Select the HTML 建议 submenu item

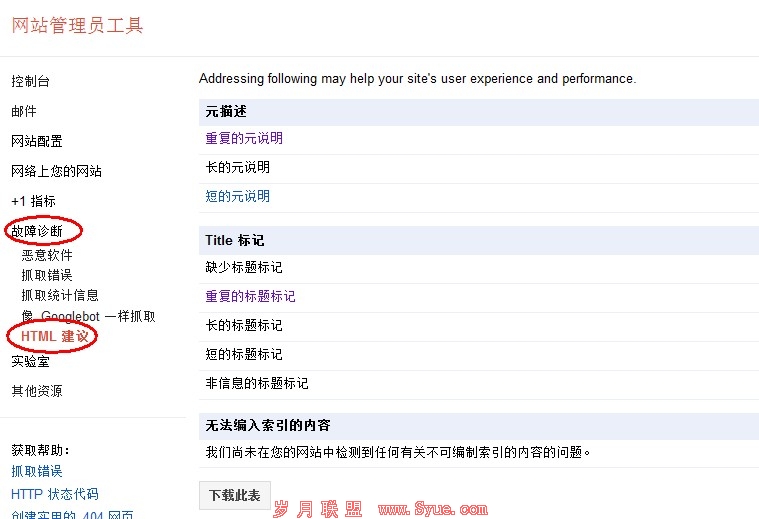[55, 337]
